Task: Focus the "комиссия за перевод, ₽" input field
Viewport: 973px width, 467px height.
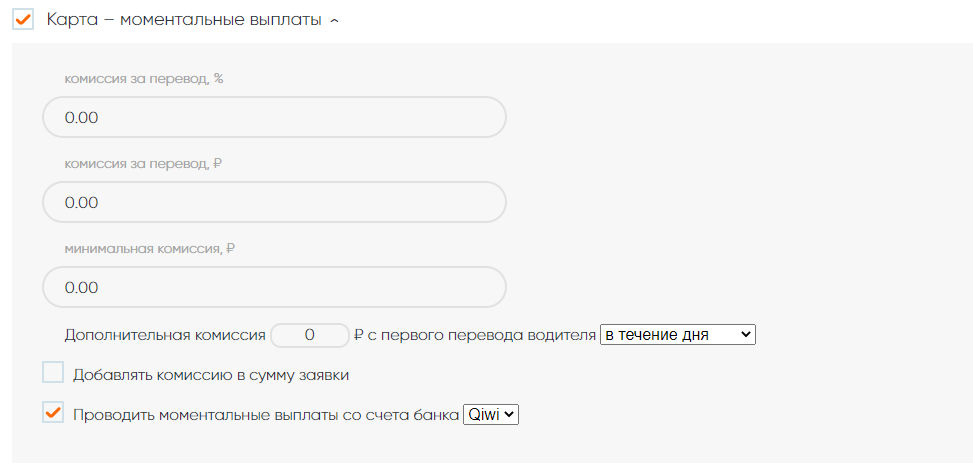Action: coord(274,202)
